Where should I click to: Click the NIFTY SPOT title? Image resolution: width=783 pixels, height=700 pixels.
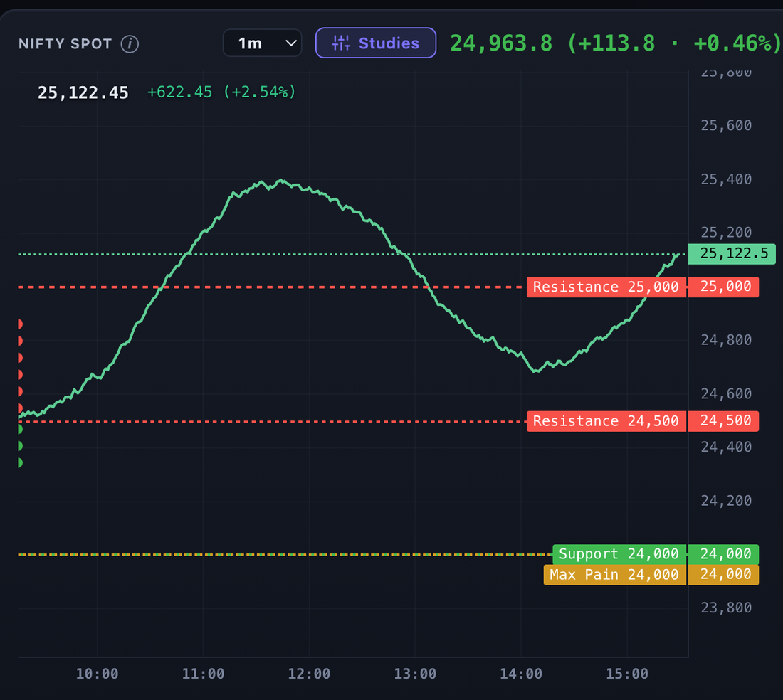(x=65, y=44)
